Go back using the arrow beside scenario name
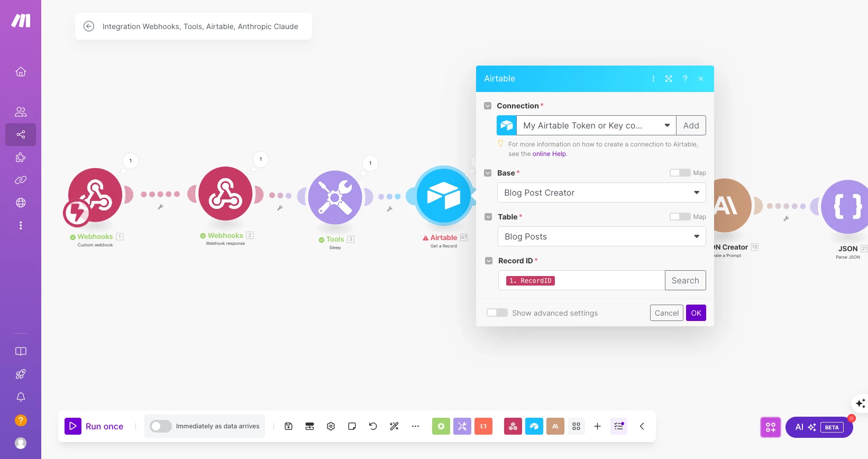 (x=89, y=26)
